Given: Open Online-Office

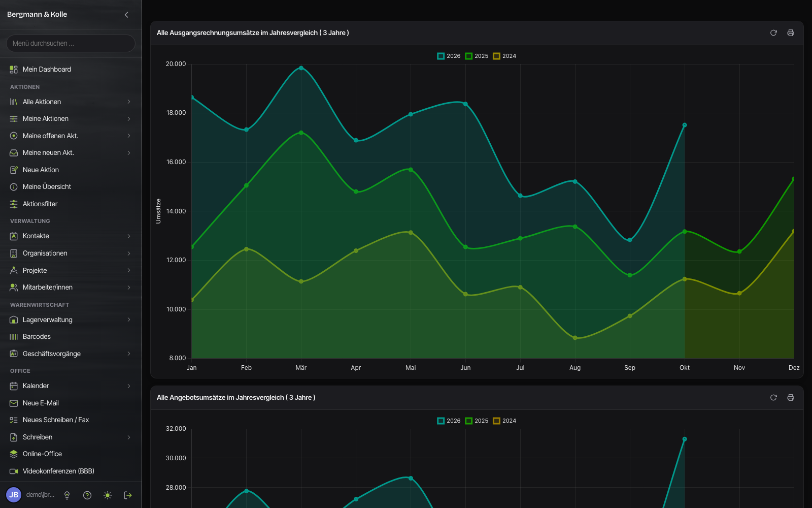Looking at the screenshot, I should click(x=71, y=454).
